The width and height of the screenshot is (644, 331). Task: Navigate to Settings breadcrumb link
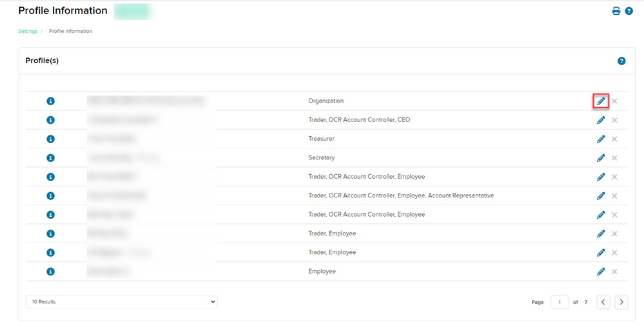coord(28,31)
